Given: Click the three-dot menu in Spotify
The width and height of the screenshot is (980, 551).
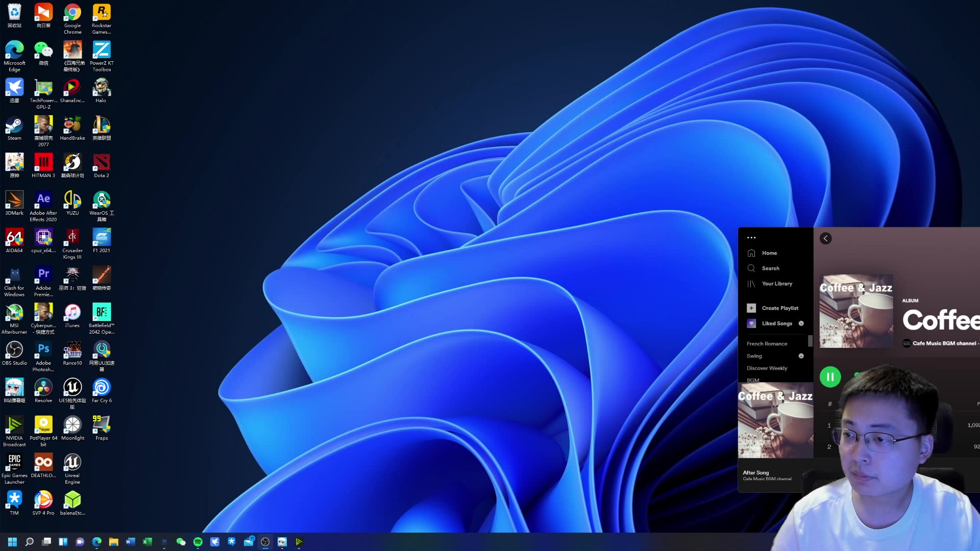Looking at the screenshot, I should 751,237.
